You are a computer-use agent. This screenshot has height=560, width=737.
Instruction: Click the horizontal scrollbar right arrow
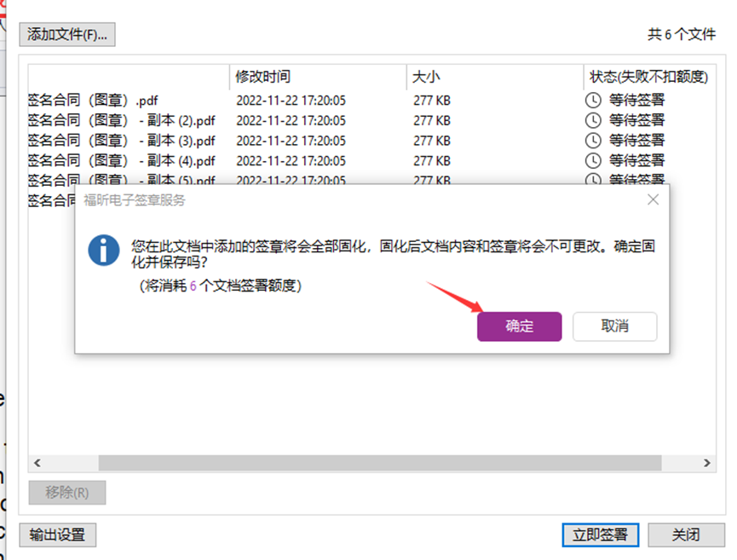[x=706, y=463]
